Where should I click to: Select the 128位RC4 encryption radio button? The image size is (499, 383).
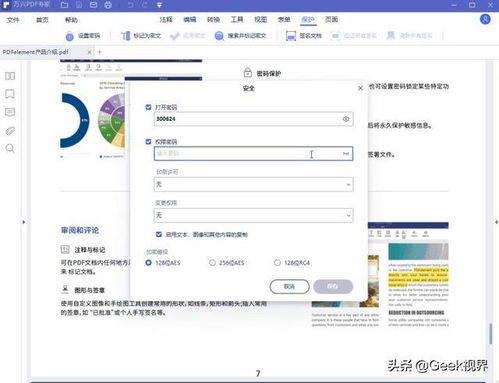[277, 263]
